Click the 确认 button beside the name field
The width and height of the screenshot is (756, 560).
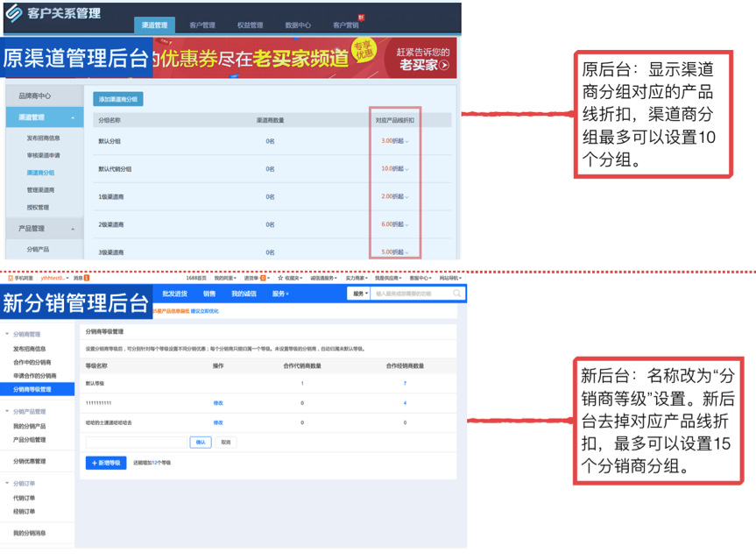201,443
